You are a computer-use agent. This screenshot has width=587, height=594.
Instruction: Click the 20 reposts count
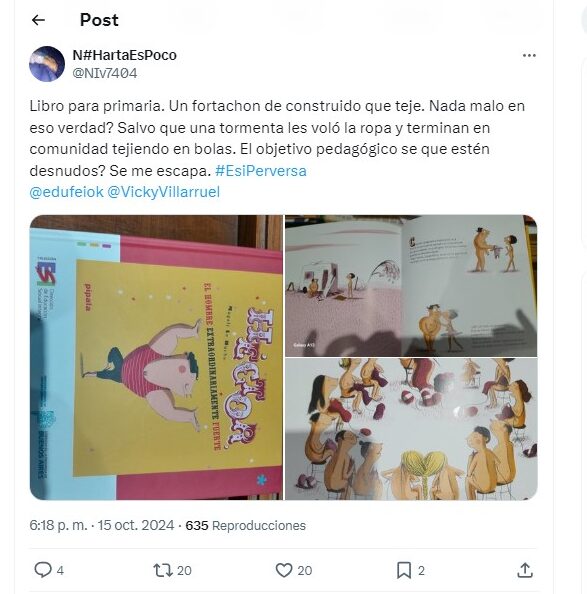184,571
